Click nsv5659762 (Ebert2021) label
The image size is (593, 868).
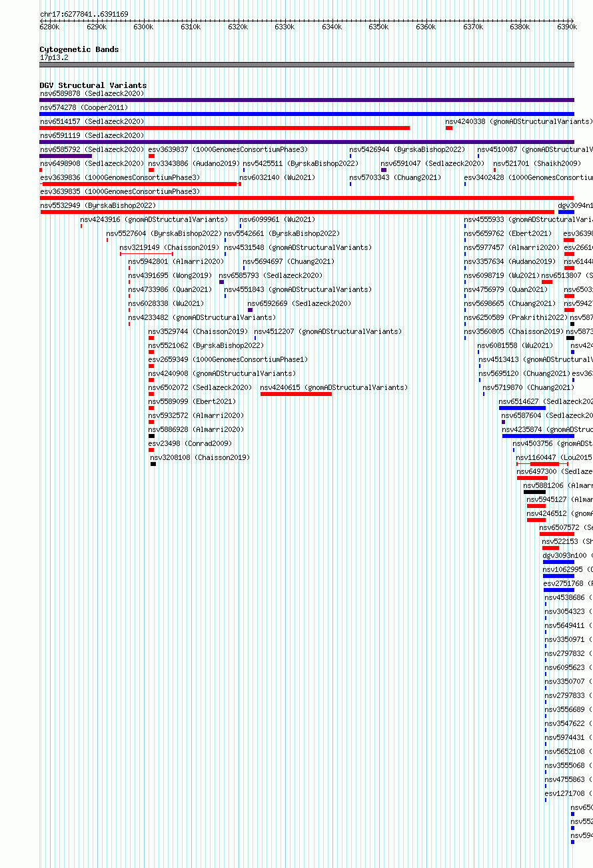point(508,233)
